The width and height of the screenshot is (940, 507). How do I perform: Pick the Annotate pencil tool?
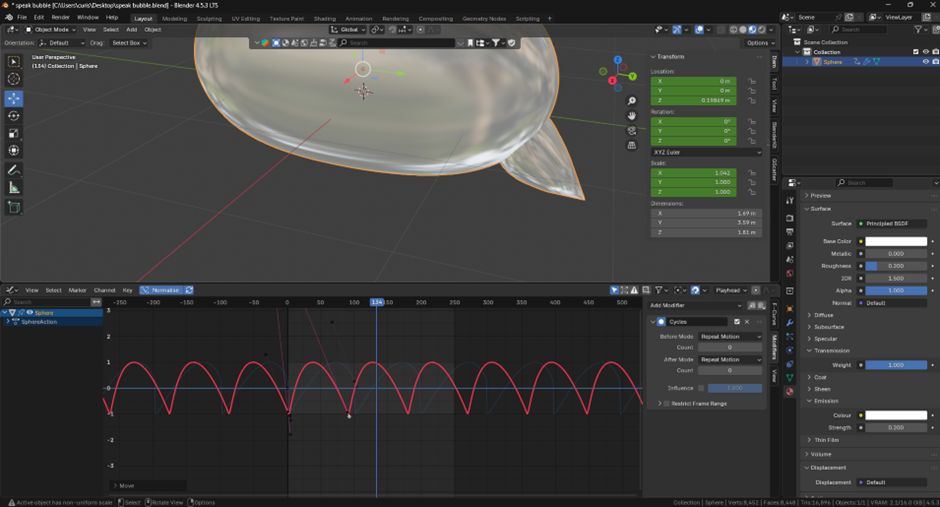14,170
